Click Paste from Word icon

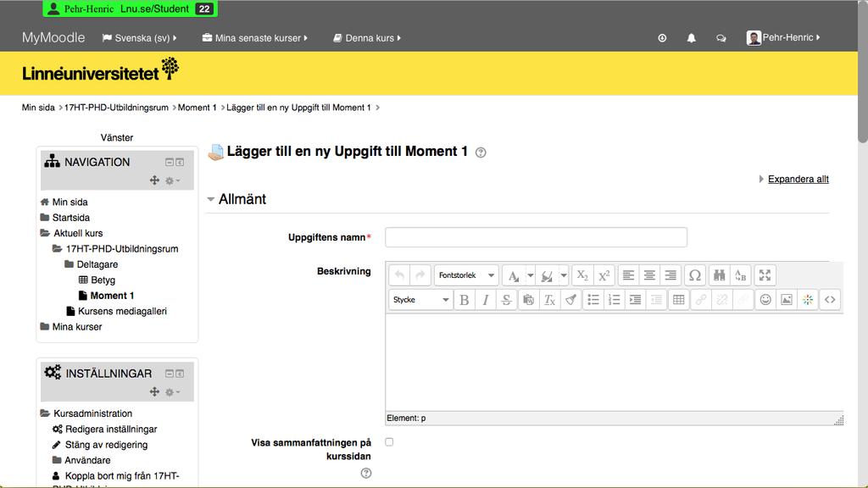pos(528,299)
